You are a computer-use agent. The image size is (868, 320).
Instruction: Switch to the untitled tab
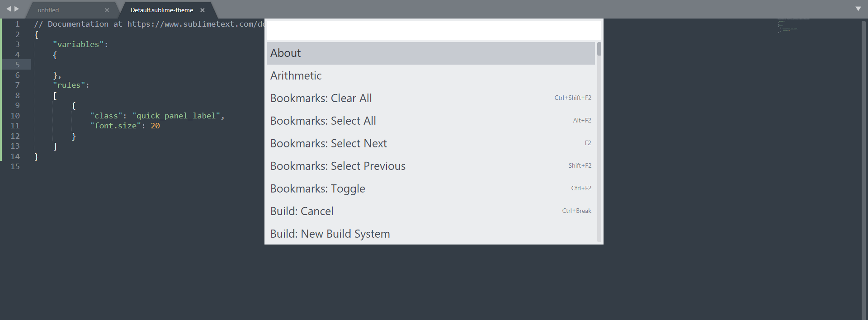coord(48,10)
